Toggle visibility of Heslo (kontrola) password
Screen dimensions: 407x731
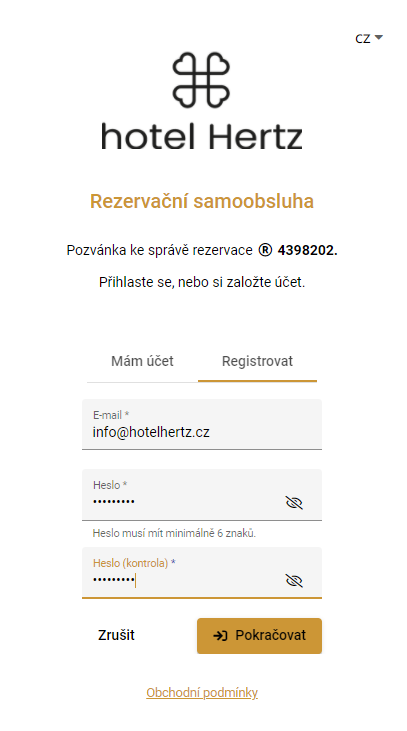[x=294, y=580]
